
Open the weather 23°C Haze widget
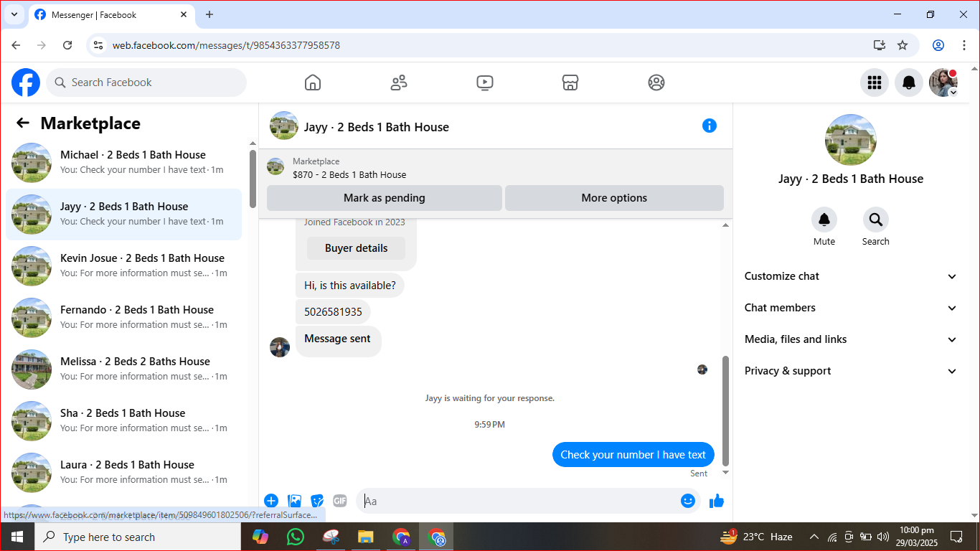(x=757, y=537)
